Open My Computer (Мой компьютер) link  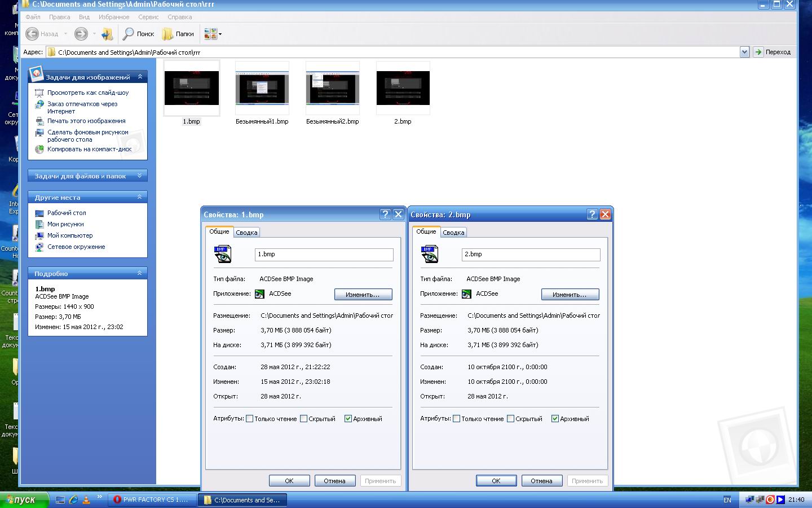pos(70,235)
